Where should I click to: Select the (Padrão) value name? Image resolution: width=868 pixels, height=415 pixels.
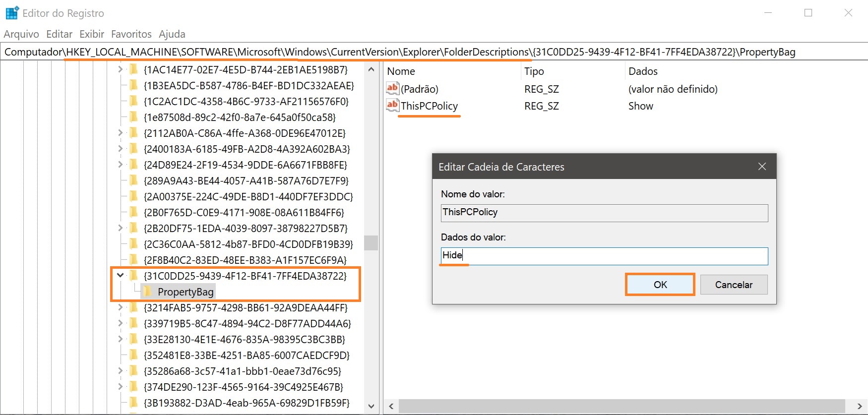(x=420, y=89)
